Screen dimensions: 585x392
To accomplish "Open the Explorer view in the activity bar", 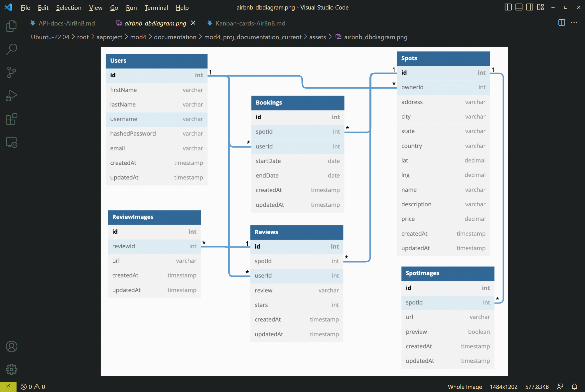I will click(x=11, y=26).
